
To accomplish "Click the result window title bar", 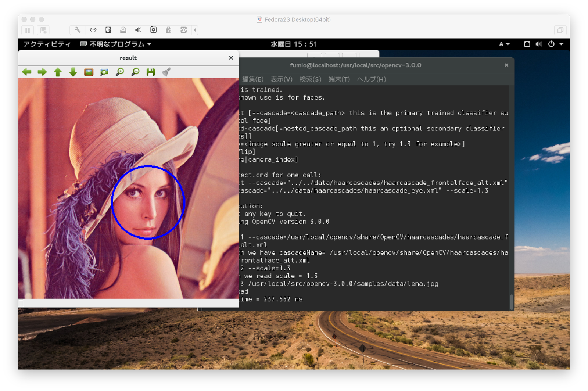I will tap(128, 58).
